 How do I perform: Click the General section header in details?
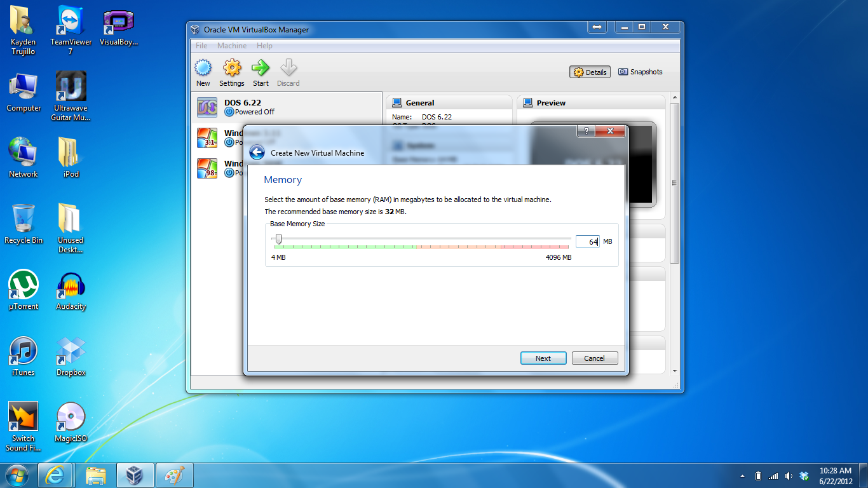449,103
